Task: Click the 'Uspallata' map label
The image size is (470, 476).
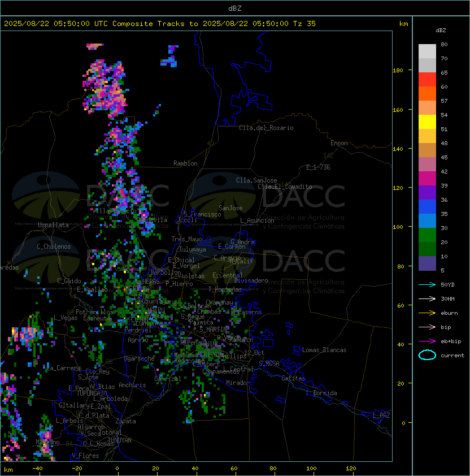Action: click(x=53, y=225)
